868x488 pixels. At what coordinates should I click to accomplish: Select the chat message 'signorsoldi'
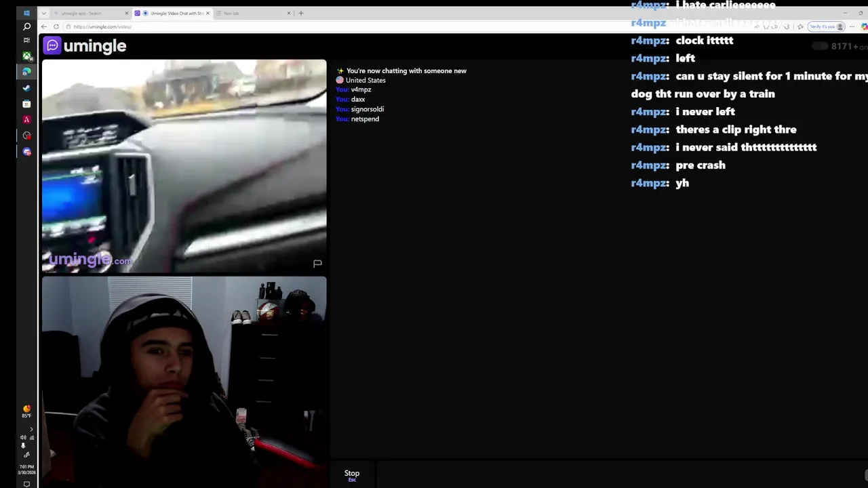point(368,109)
